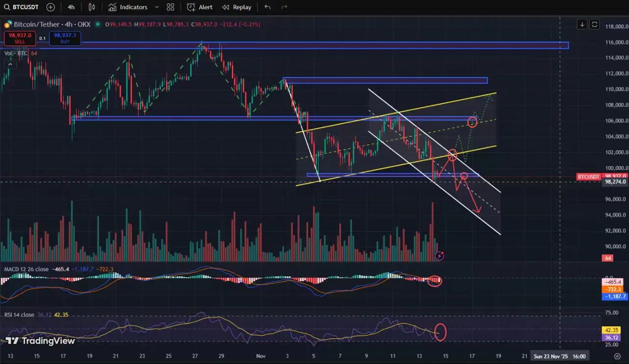Image resolution: width=629 pixels, height=364 pixels.
Task: Select the RSI 14 close legend
Action: 20,315
